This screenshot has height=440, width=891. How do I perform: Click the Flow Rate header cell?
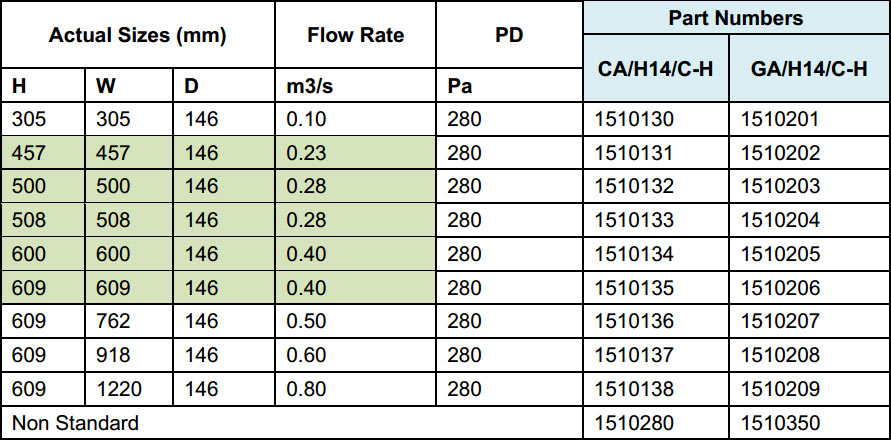(x=356, y=35)
